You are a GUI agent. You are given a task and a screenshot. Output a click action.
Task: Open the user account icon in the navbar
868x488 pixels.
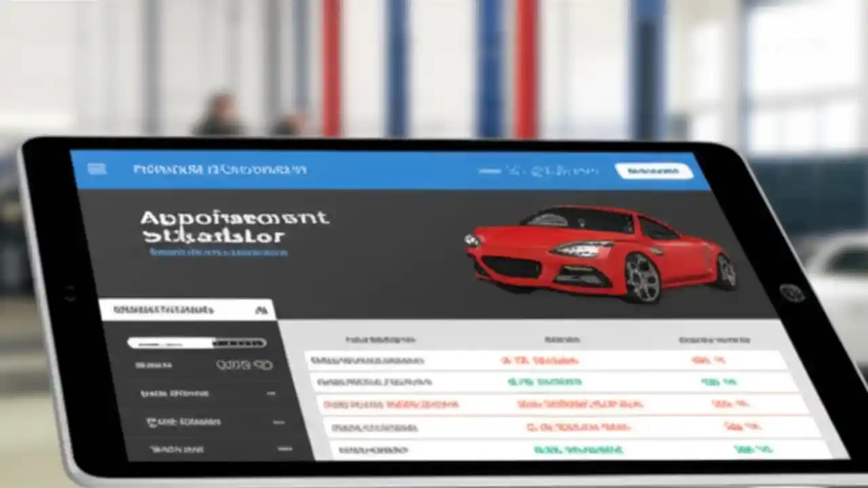coord(654,171)
